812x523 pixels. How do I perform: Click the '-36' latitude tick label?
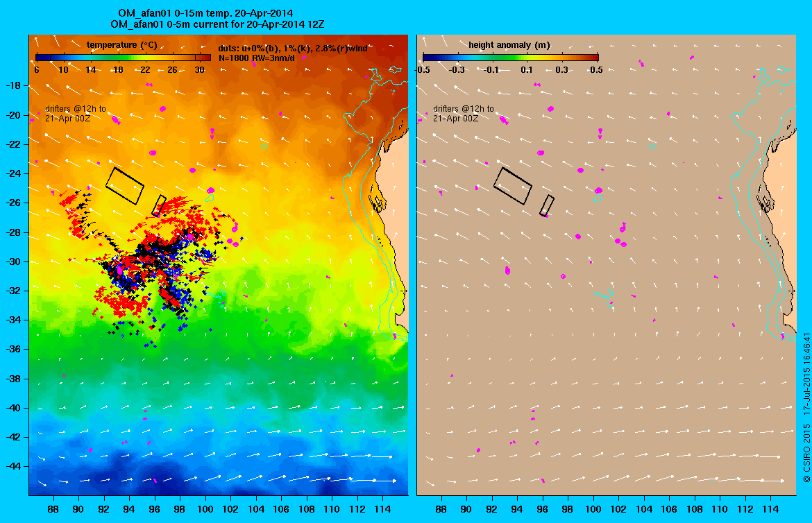point(13,349)
